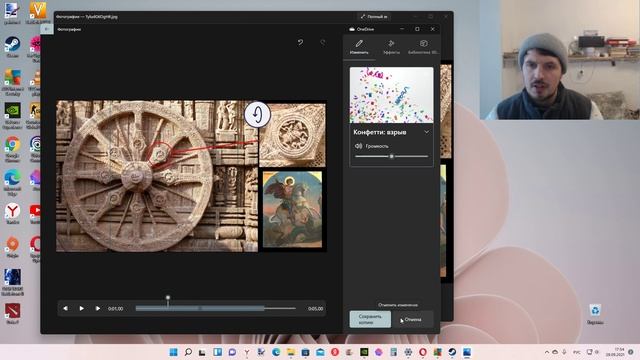
Task: Open the NVIDIA app from the taskbar
Action: click(x=364, y=352)
